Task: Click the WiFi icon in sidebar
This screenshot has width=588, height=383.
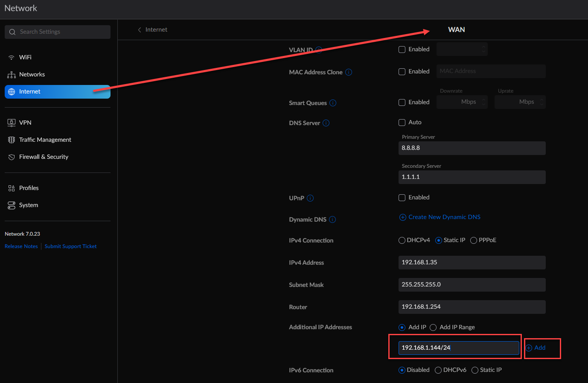Action: (12, 58)
